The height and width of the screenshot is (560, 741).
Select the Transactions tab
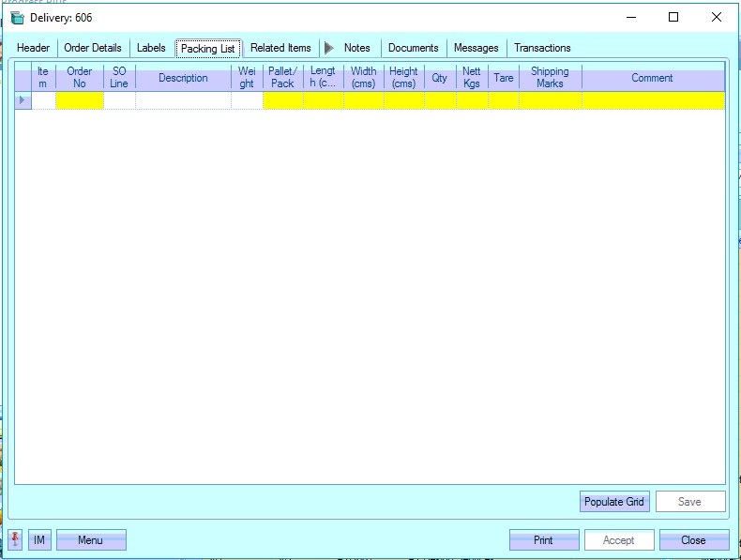(x=542, y=48)
